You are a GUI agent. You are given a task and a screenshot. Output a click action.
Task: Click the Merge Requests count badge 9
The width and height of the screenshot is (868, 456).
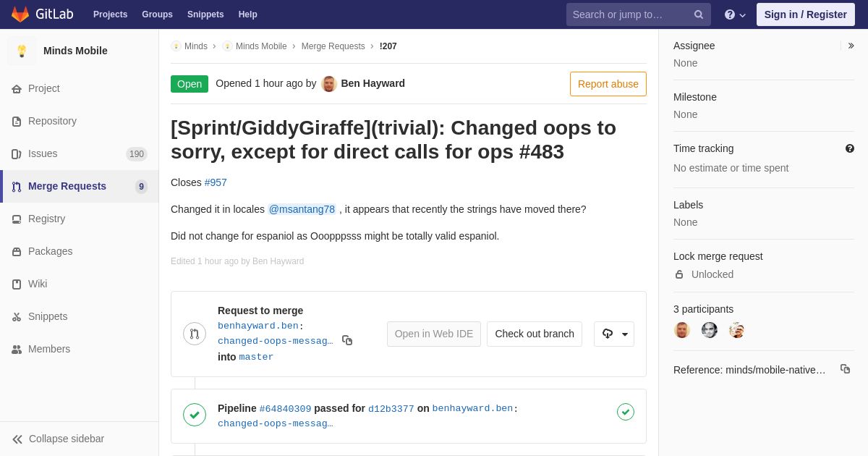point(141,187)
